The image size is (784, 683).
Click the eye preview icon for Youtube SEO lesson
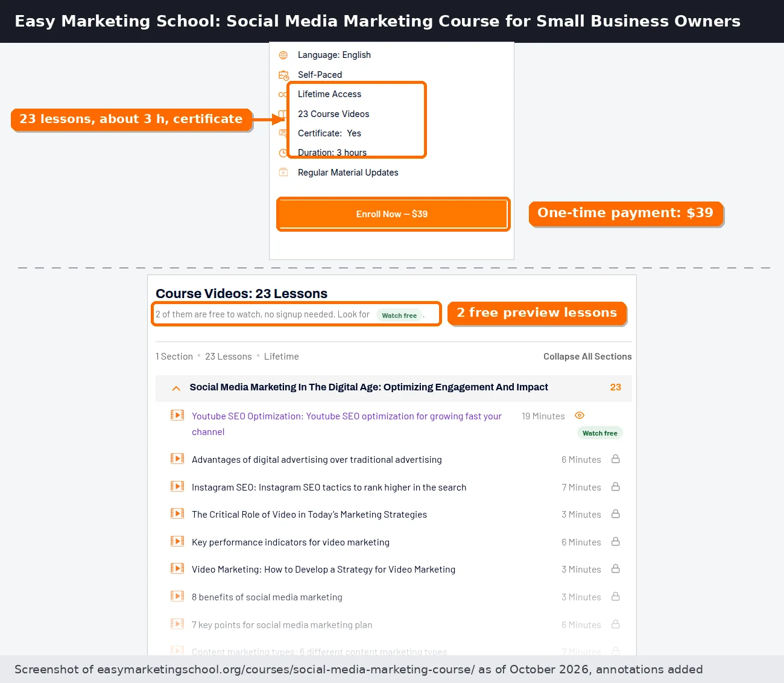[x=580, y=416]
